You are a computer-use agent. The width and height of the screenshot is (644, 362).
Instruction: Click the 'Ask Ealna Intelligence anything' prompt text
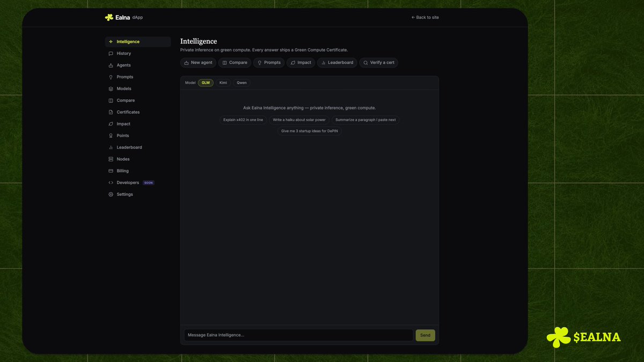pyautogui.click(x=310, y=108)
